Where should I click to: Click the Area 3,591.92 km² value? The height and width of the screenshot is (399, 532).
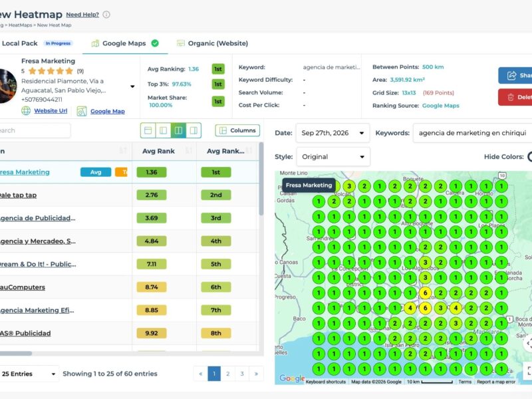tap(407, 80)
